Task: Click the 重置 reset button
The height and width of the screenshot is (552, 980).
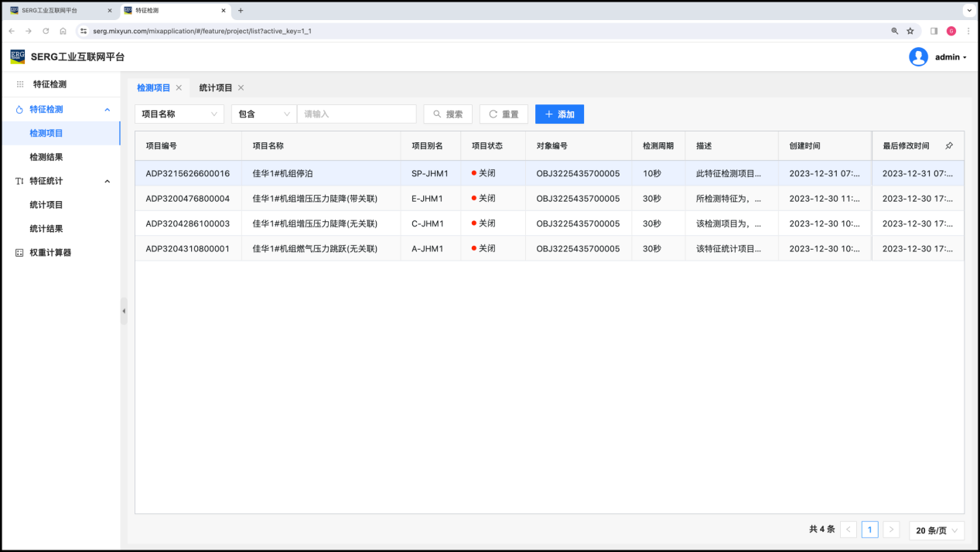Action: pyautogui.click(x=504, y=114)
